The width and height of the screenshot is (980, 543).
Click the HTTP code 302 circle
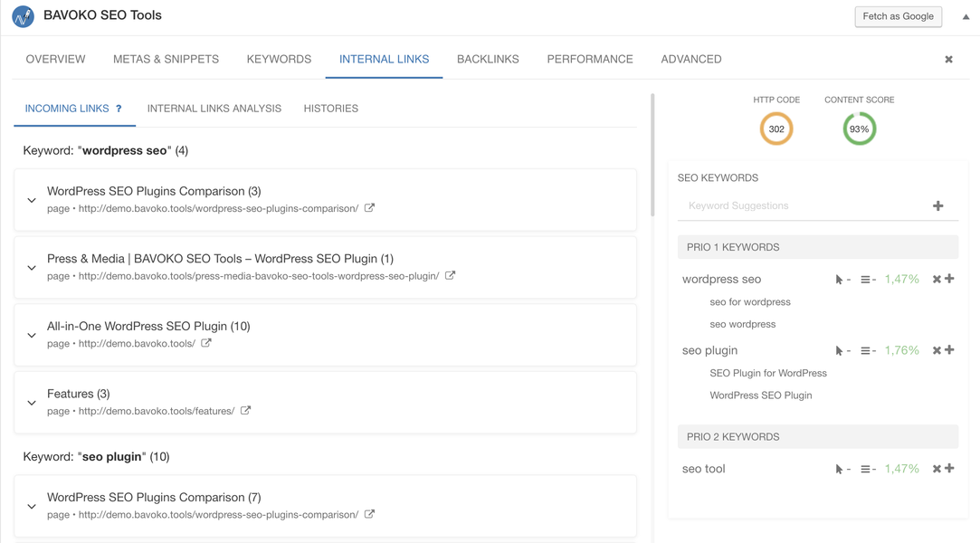click(776, 129)
